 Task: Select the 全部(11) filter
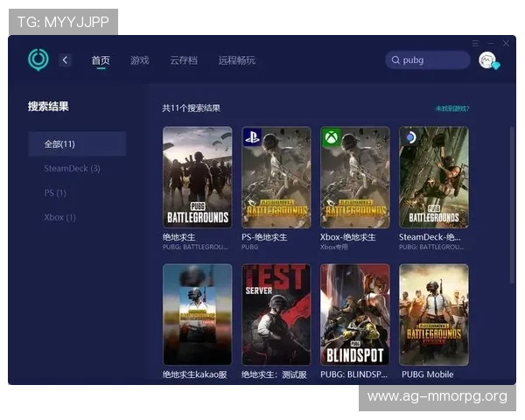click(77, 144)
